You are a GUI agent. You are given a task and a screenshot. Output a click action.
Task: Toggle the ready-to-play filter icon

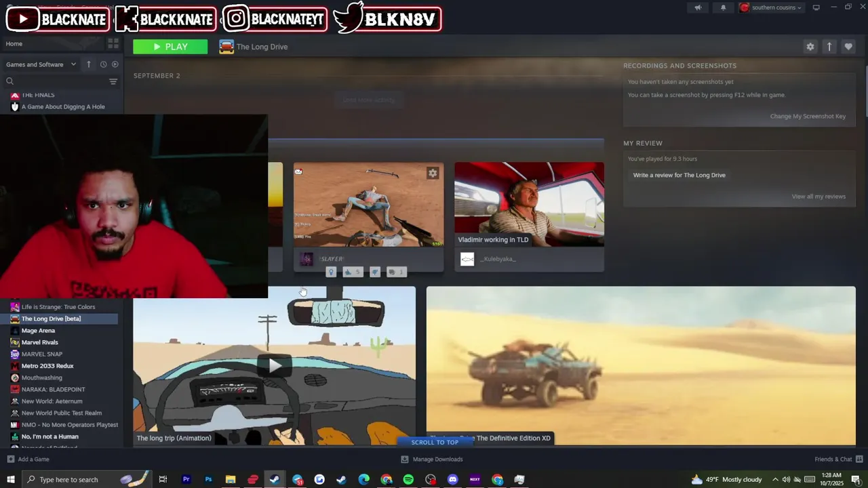(x=115, y=64)
